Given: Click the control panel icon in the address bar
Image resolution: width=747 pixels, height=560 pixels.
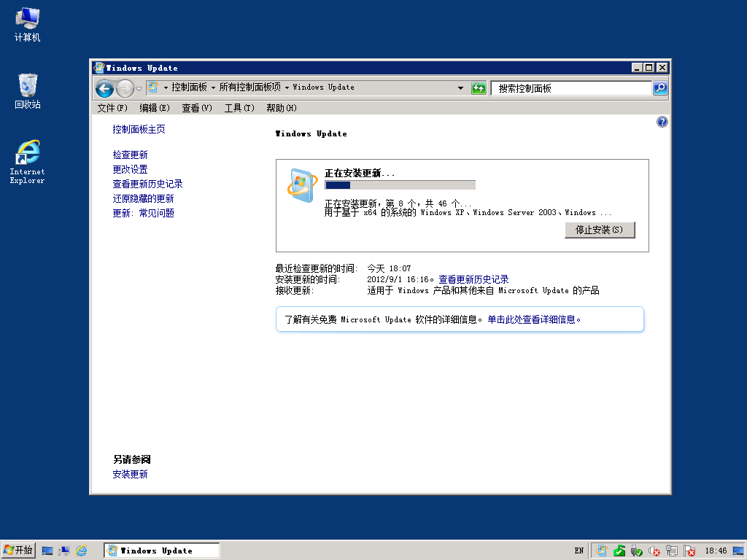Looking at the screenshot, I should (152, 87).
